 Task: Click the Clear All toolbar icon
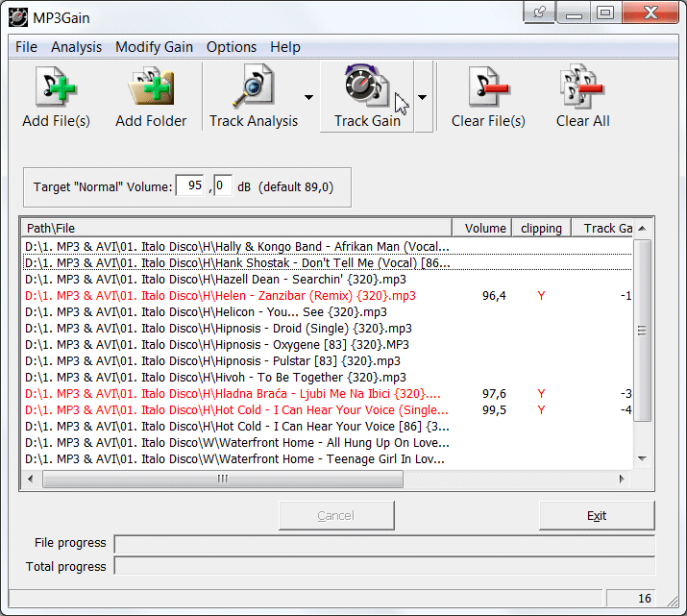582,97
